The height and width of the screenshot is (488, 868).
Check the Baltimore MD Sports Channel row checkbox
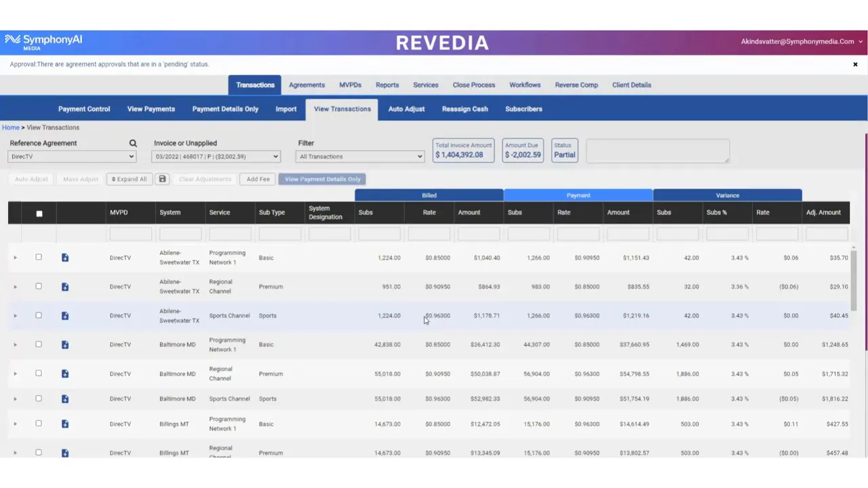click(39, 399)
